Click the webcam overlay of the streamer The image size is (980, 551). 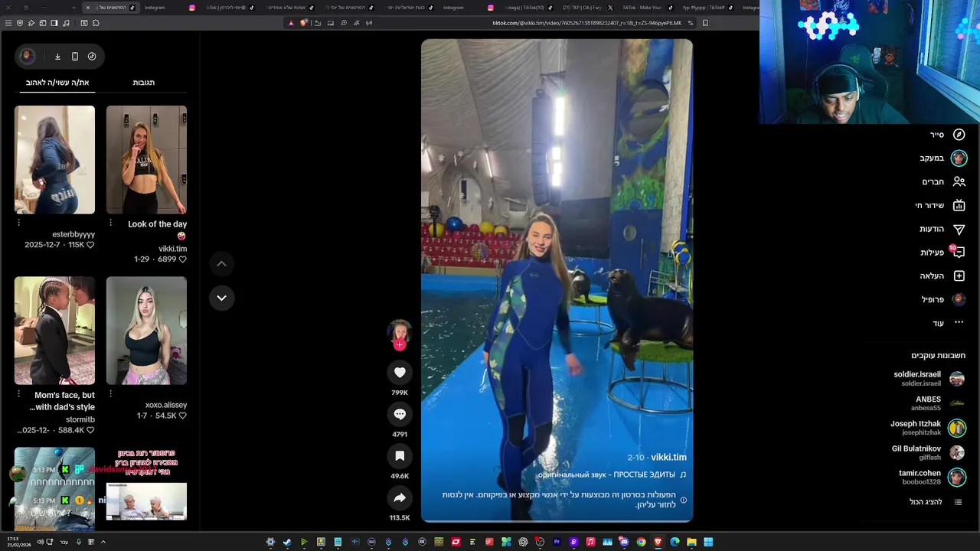[x=870, y=62]
